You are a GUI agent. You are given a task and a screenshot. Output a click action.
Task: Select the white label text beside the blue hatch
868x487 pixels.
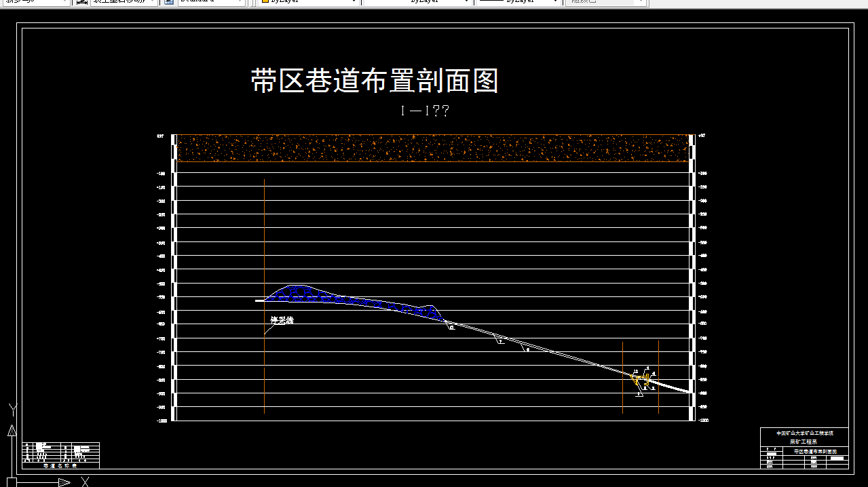click(282, 320)
